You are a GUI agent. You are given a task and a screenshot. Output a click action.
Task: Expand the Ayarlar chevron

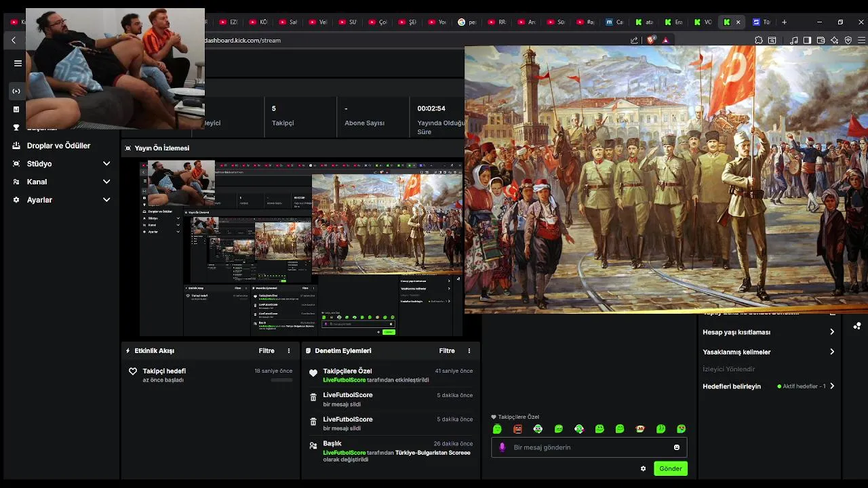click(106, 200)
